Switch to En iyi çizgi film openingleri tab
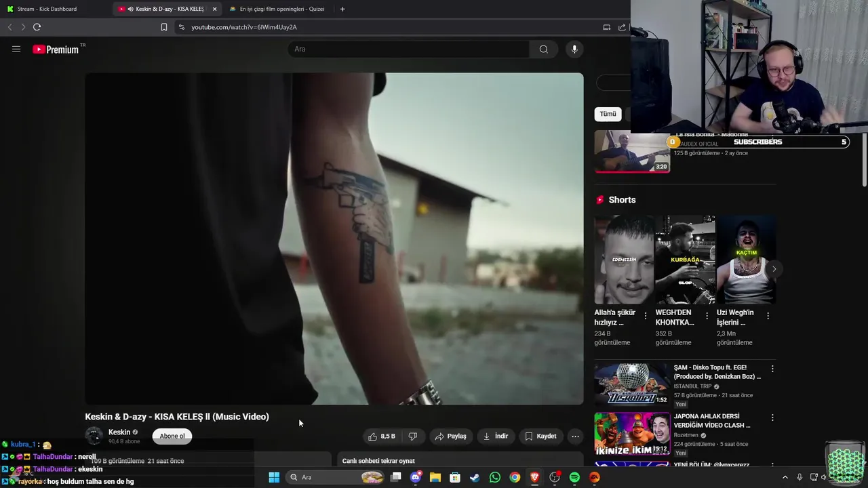The width and height of the screenshot is (868, 488). [277, 9]
